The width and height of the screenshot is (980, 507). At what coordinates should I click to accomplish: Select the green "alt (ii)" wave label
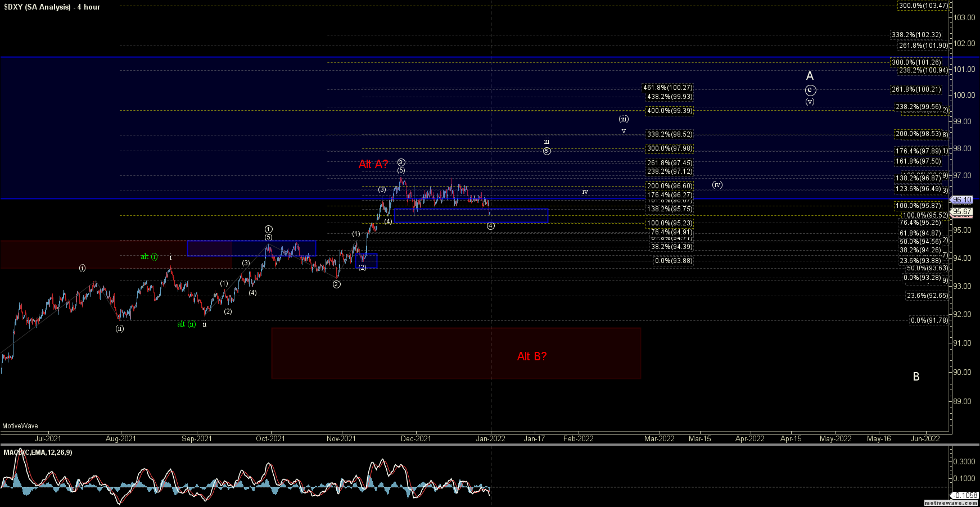[187, 324]
